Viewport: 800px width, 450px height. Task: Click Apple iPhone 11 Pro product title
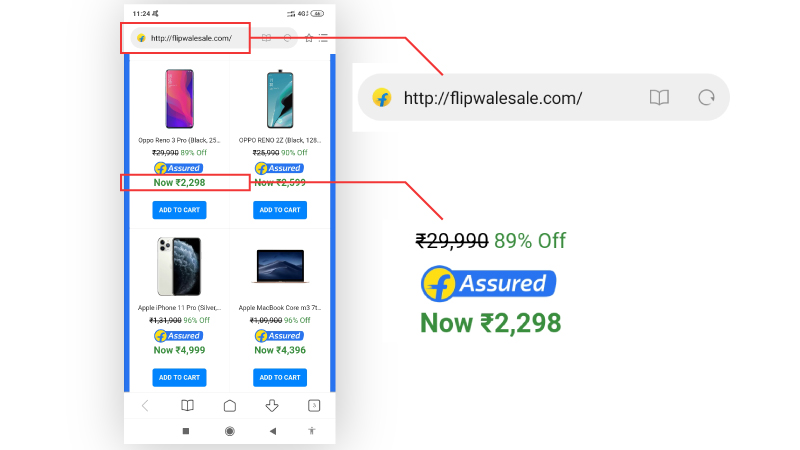coord(179,308)
